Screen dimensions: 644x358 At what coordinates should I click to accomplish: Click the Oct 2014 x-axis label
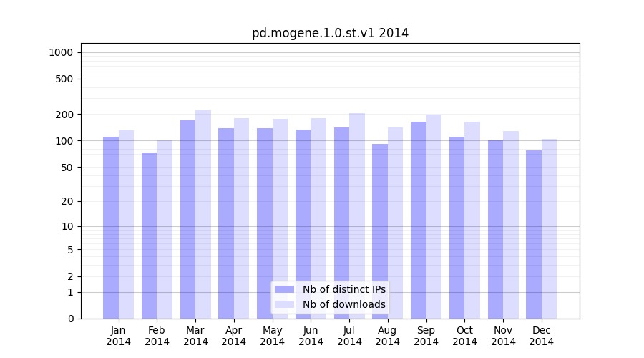[464, 336]
